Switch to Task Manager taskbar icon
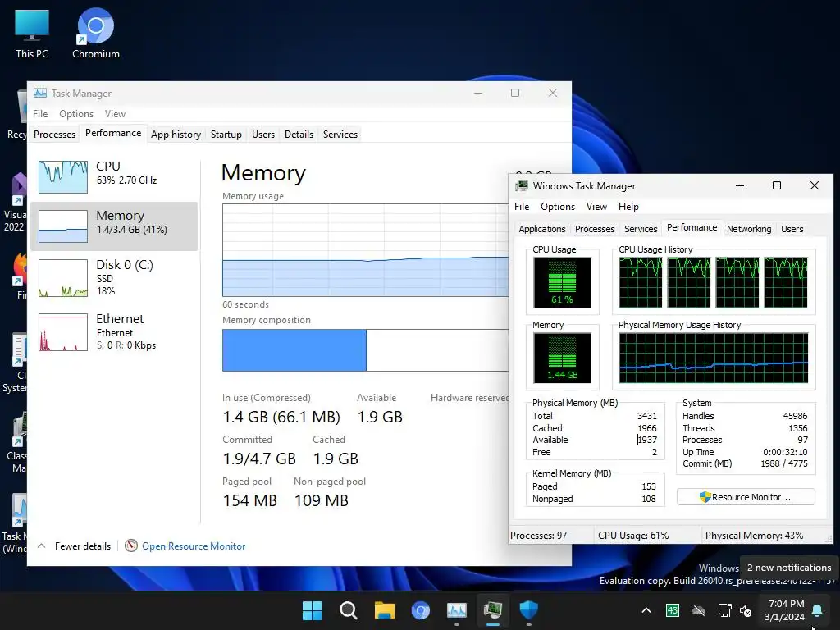This screenshot has height=630, width=840. (456, 610)
